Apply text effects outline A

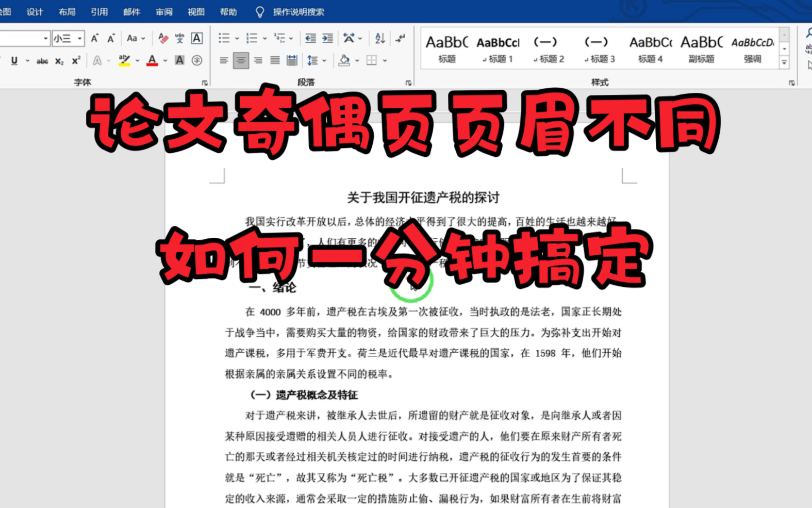97,61
